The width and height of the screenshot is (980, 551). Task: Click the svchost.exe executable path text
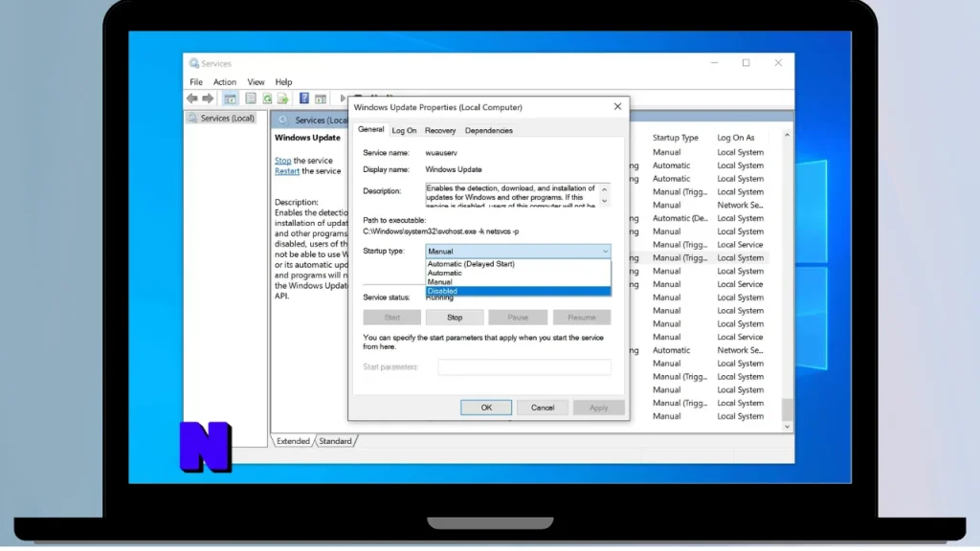pos(440,231)
